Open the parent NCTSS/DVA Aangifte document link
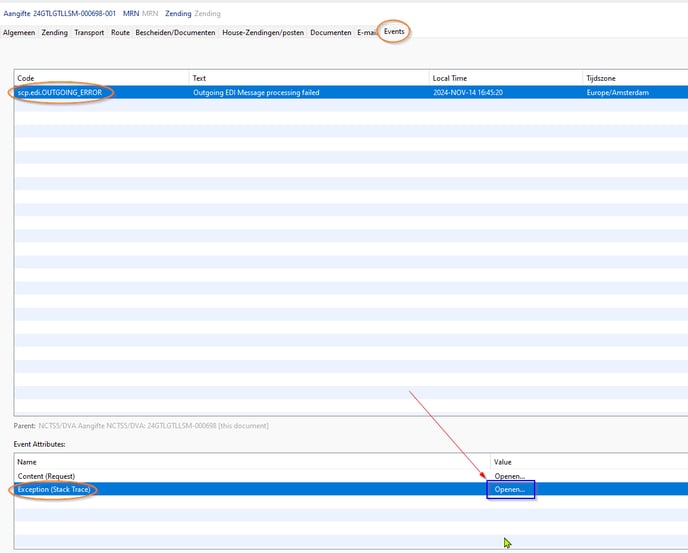Viewport: 688px width, 553px height. coord(154,426)
